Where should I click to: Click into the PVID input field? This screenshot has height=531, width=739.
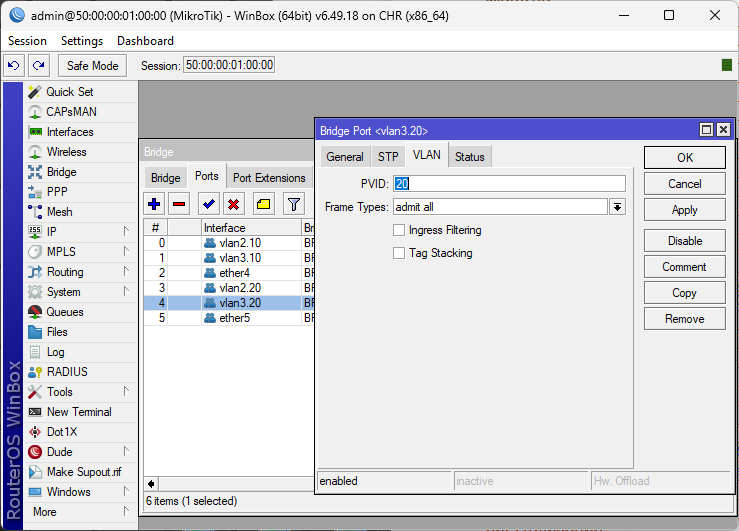point(509,184)
